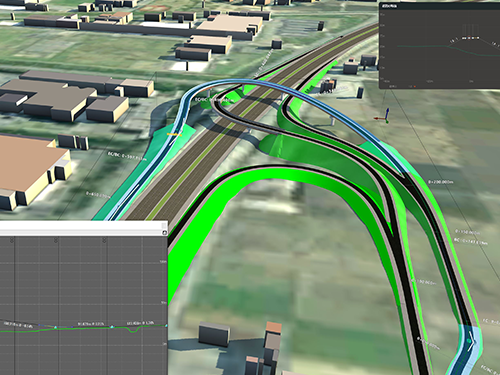500x375 pixels.
Task: Select the leftmost lane component in cross section
Action: click(x=464, y=38)
